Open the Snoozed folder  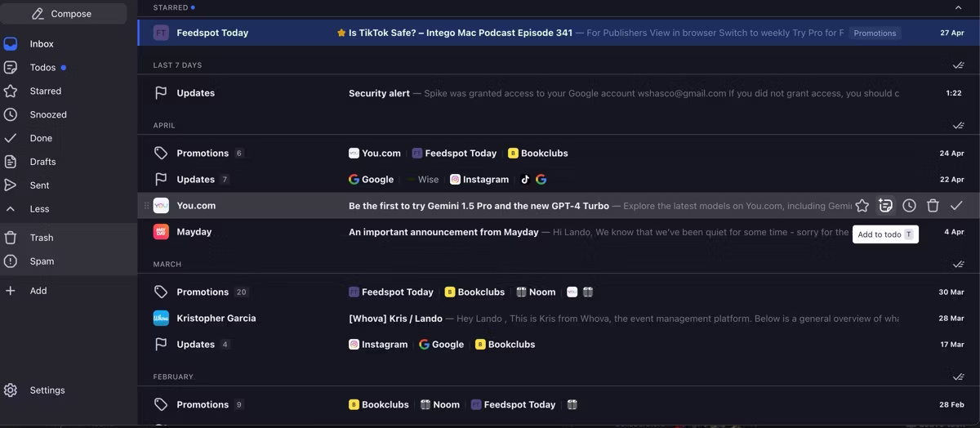pyautogui.click(x=48, y=115)
